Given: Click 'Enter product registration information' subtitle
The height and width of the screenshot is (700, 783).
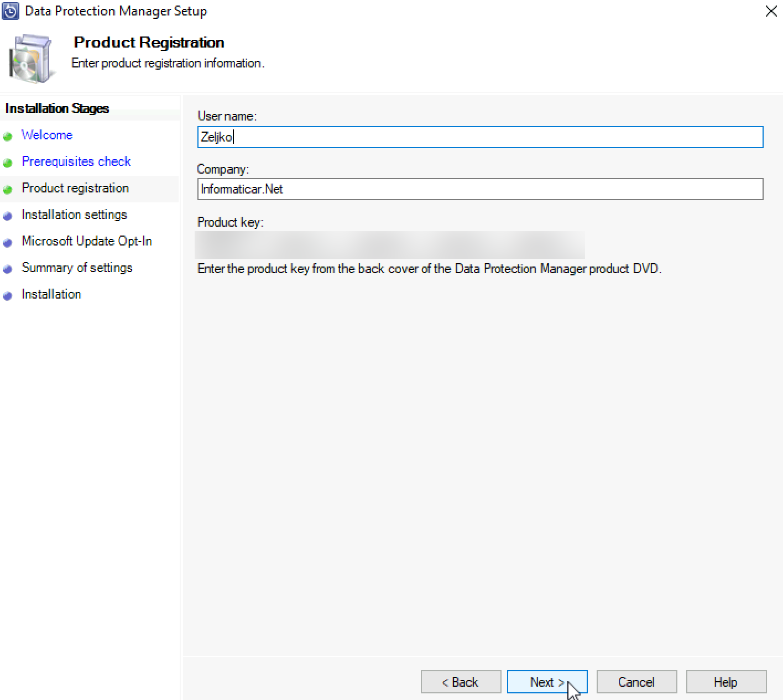Looking at the screenshot, I should 168,63.
